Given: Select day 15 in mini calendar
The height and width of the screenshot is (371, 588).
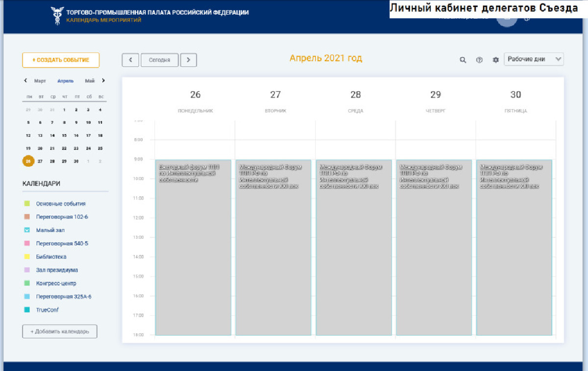Looking at the screenshot, I should click(x=64, y=136).
